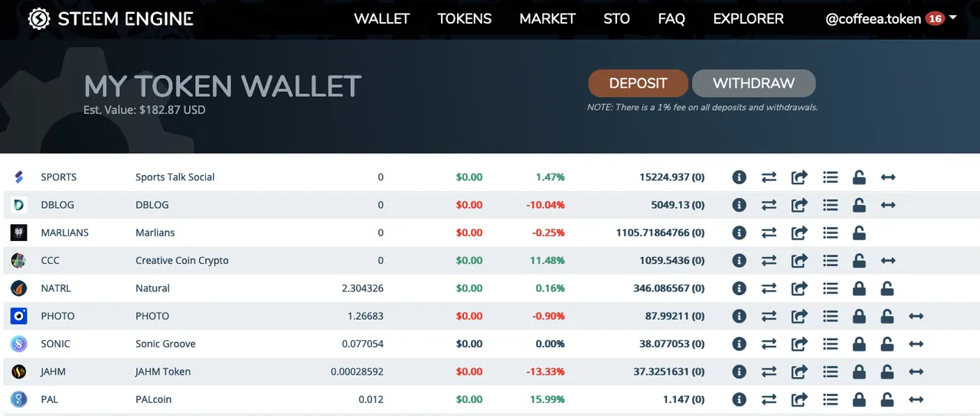This screenshot has height=416, width=980.
Task: Go to the WALLET menu
Action: (382, 19)
